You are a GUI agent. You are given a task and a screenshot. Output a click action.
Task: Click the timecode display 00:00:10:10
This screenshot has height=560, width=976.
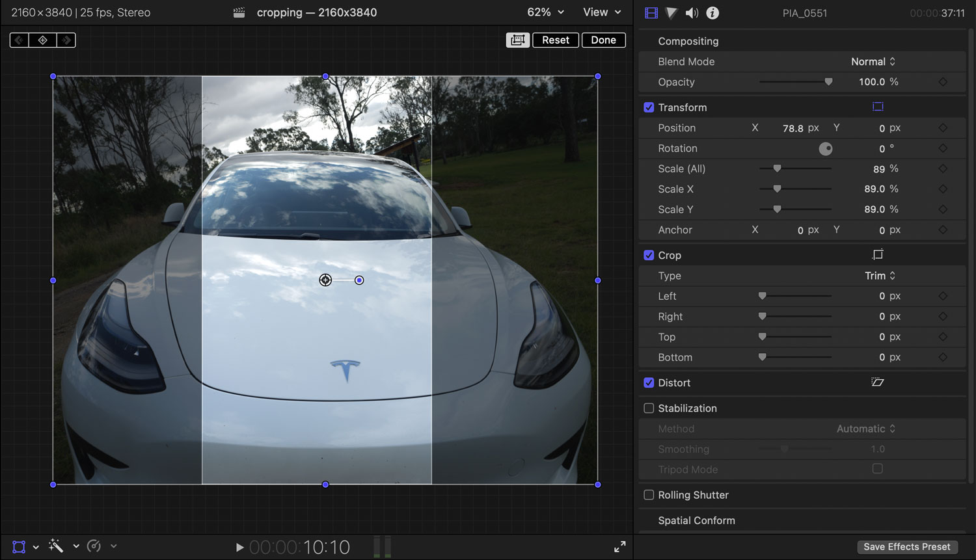tap(299, 548)
